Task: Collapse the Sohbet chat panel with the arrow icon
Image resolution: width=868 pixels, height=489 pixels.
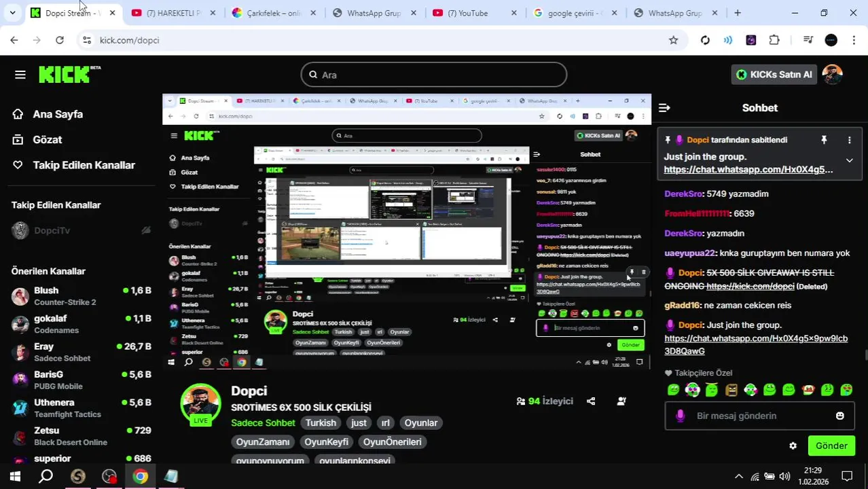Action: pyautogui.click(x=664, y=108)
